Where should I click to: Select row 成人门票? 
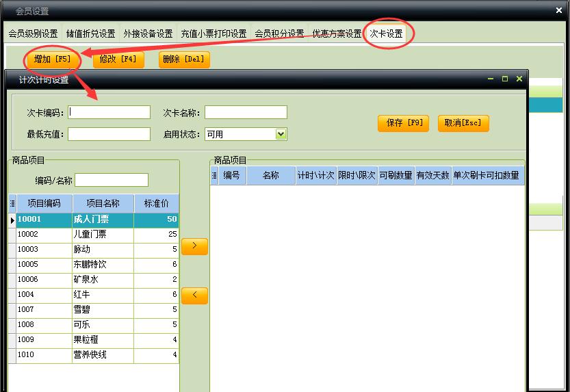point(94,220)
